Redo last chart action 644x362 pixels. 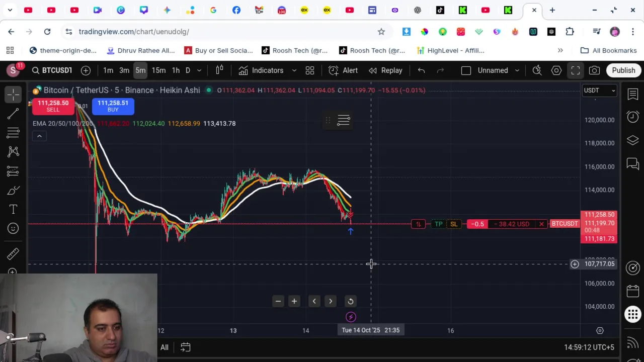coord(440,70)
